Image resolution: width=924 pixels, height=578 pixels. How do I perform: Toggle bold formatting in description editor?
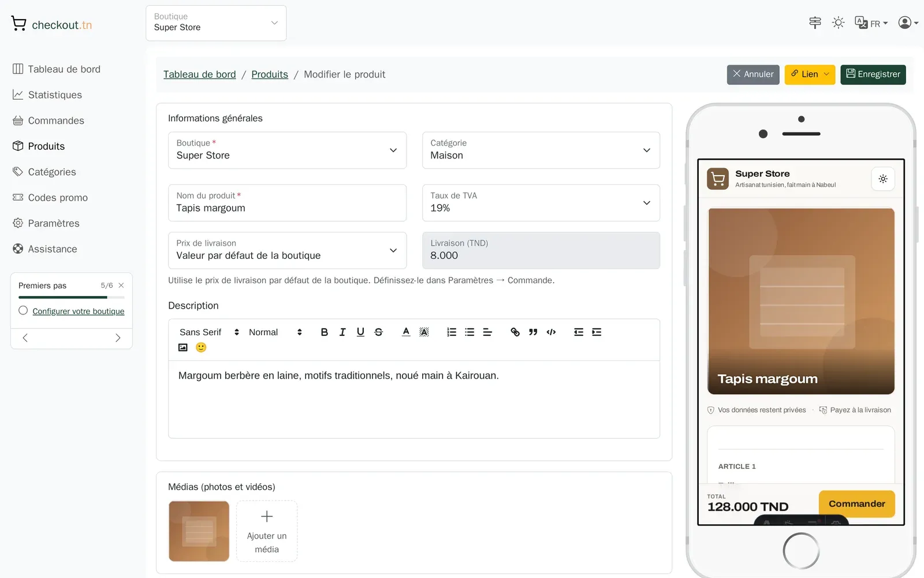[324, 332]
